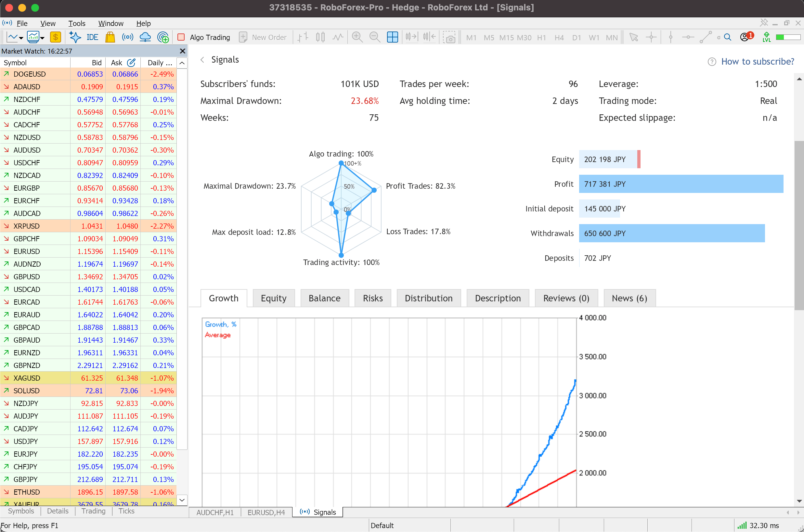Open the account icon with notification badge
This screenshot has height=532, width=804.
(746, 36)
